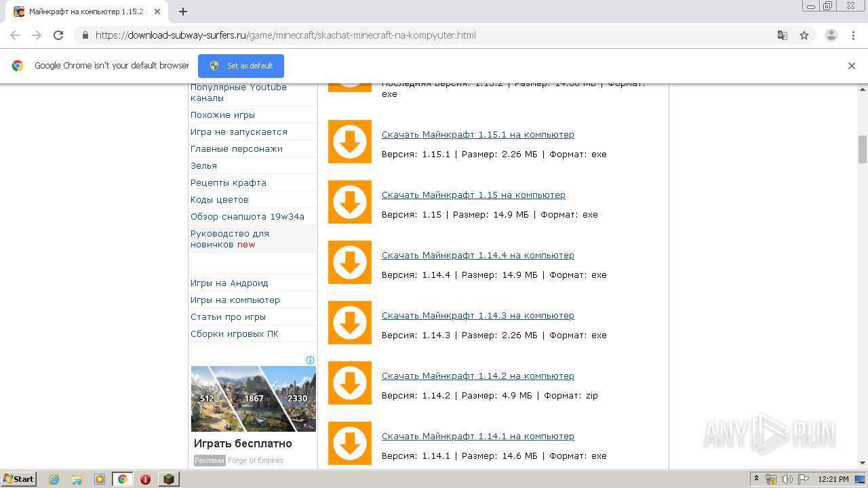
Task: Launch the media player from the taskbar
Action: pyautogui.click(x=100, y=479)
